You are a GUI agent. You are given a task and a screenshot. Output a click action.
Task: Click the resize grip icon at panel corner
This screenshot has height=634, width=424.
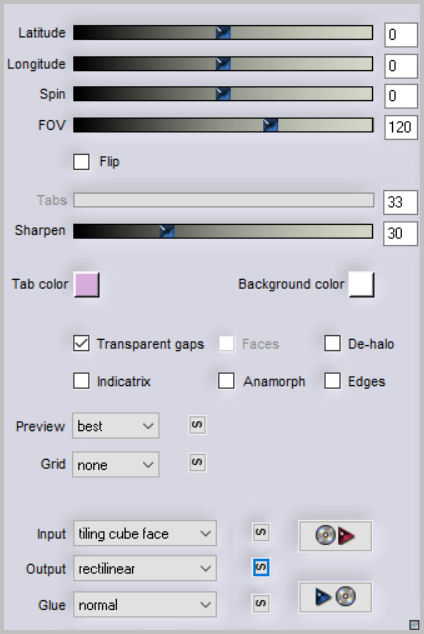click(414, 625)
